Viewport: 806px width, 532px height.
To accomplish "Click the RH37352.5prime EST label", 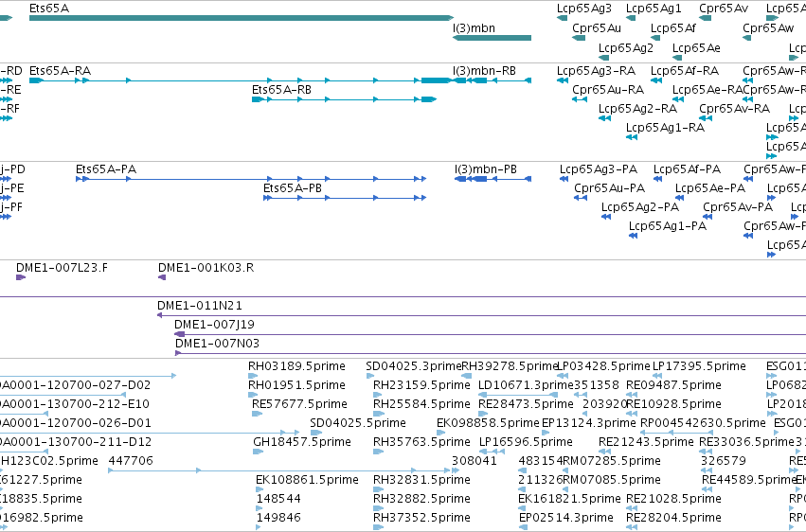I will tap(421, 518).
